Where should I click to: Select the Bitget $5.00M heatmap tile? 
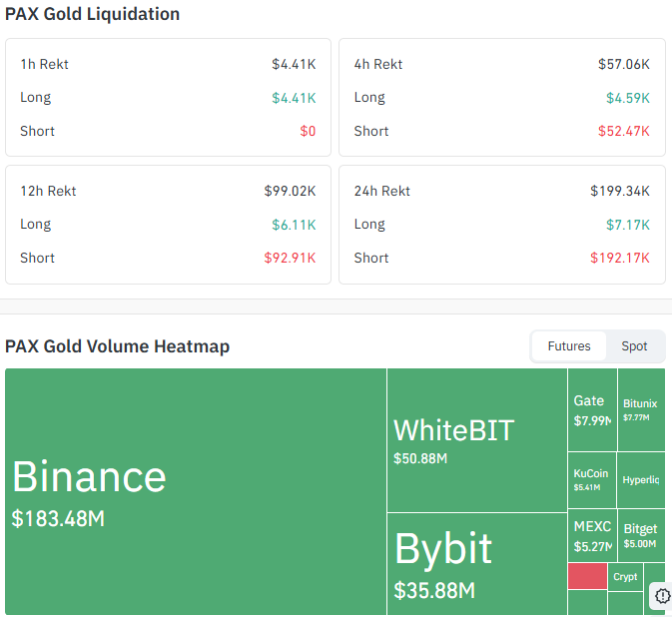coord(642,535)
